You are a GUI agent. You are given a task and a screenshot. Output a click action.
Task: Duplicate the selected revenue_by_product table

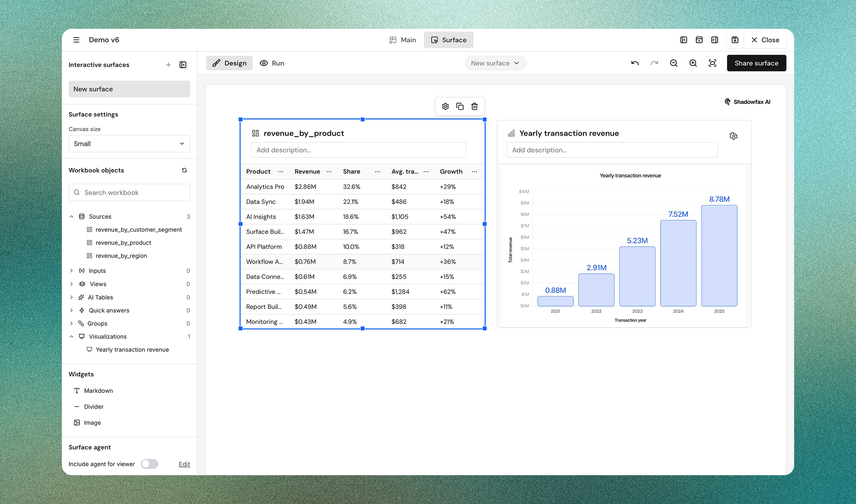coord(460,106)
